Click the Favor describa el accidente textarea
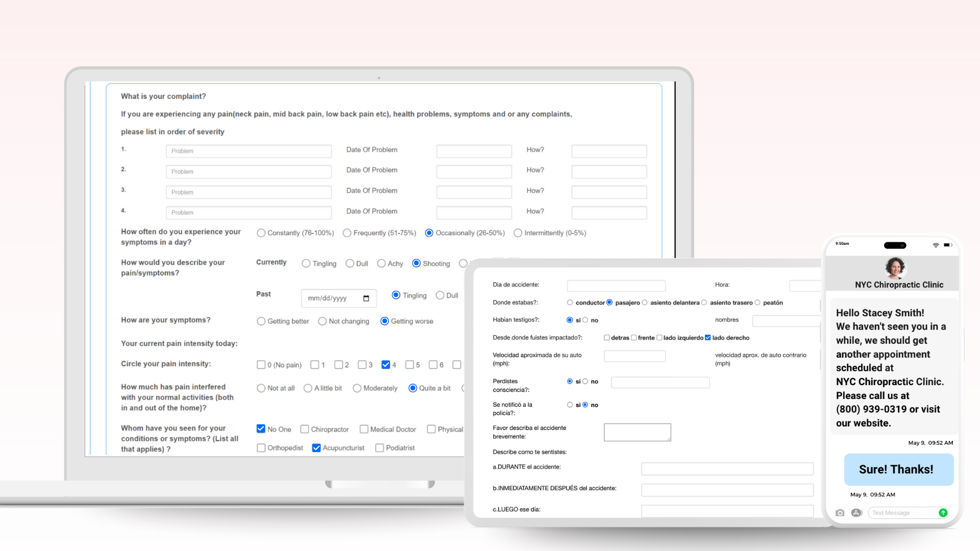Image resolution: width=980 pixels, height=551 pixels. 637,432
